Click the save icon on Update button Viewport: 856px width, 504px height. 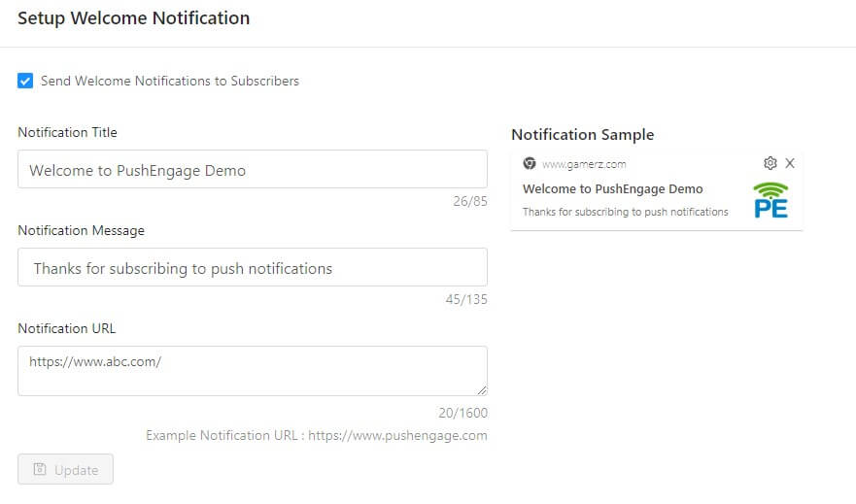[40, 469]
